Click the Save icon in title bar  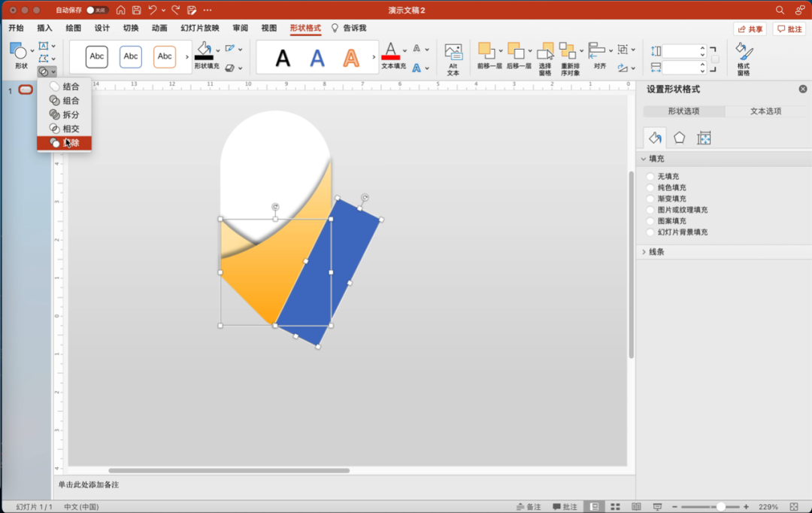point(136,10)
